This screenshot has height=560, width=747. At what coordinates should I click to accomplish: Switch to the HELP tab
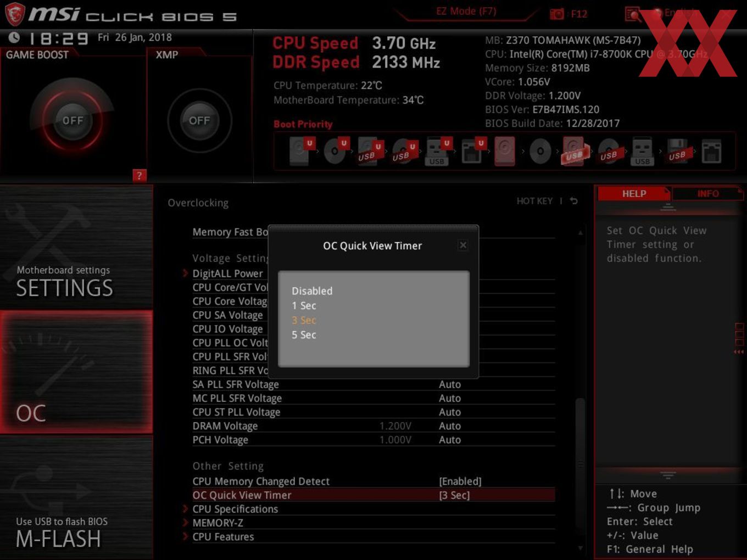pyautogui.click(x=634, y=193)
